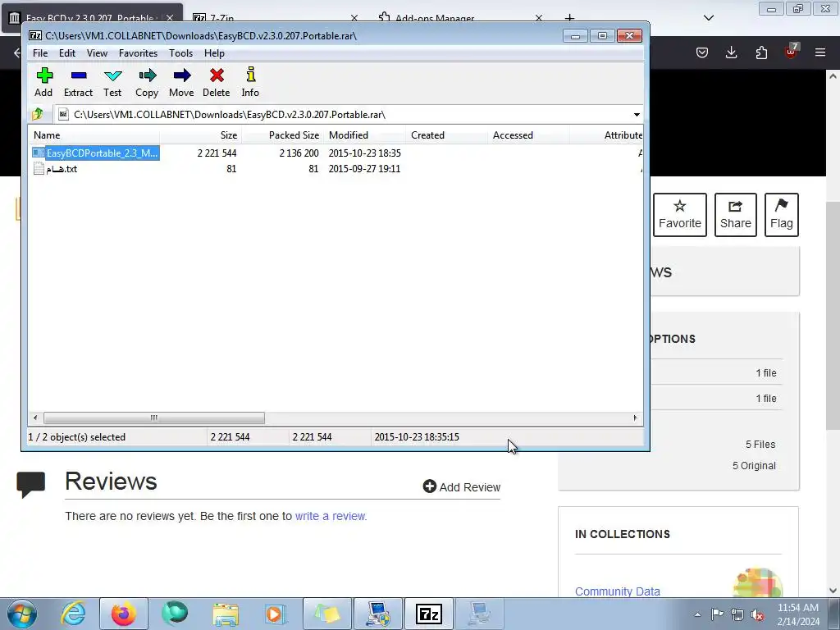Screen dimensions: 840x630
Task: Open Firefox extensions puzzle icon
Action: click(761, 52)
